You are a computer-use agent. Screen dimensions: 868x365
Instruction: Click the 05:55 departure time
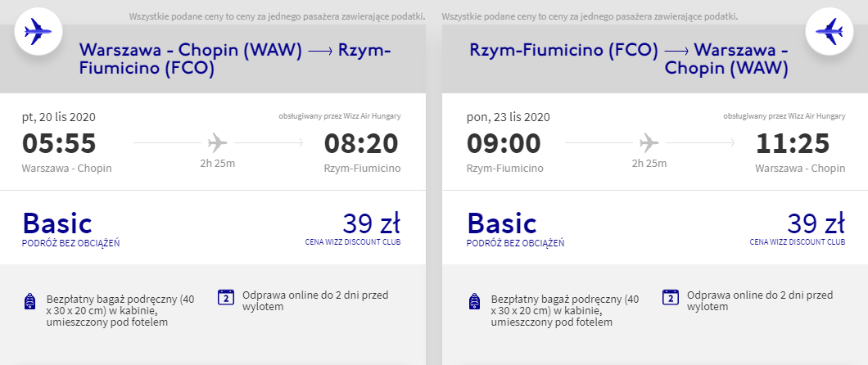(59, 143)
